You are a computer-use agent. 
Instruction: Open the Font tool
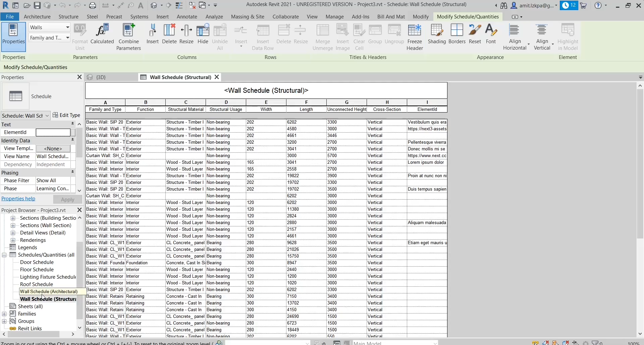(x=491, y=34)
